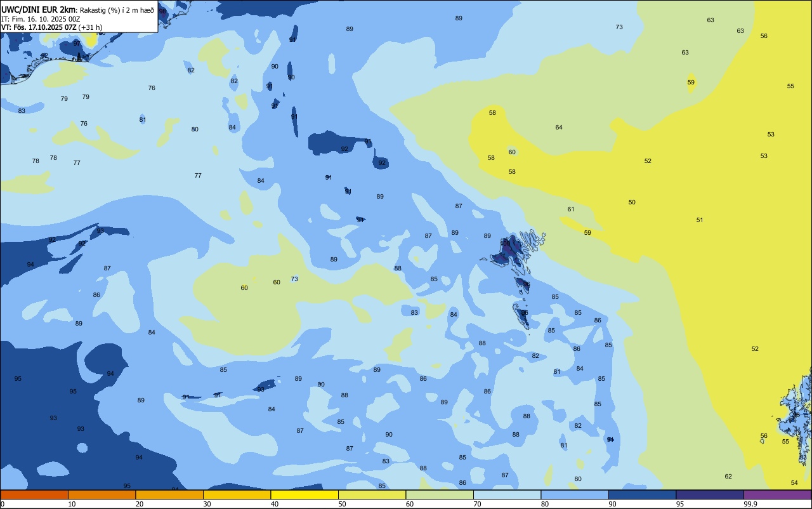
Task: Click the humidity value '50' on the map
Action: click(632, 202)
